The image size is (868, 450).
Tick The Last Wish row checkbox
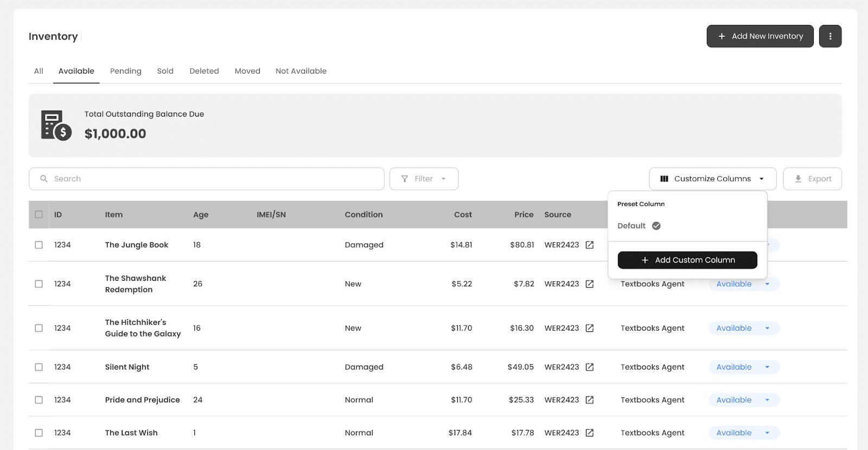click(x=39, y=433)
